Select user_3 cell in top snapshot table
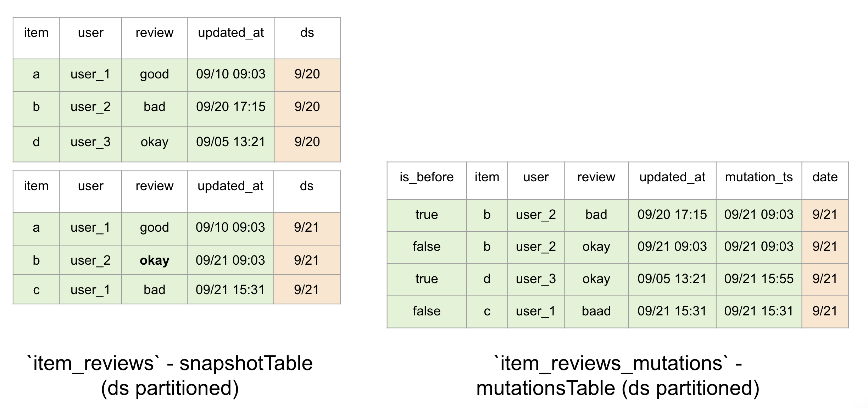Screen dimensions: 868x408 (90, 142)
